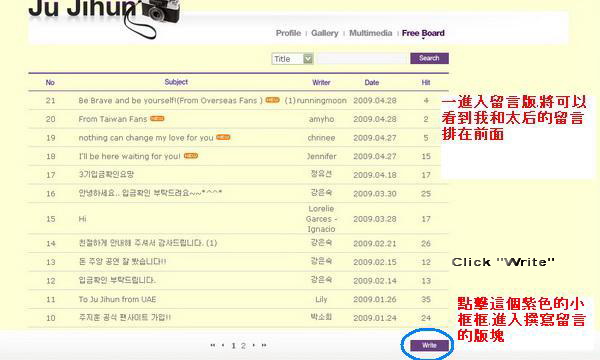This screenshot has width=600, height=360.
Task: Open the post titled 'Hi'
Action: coord(82,219)
